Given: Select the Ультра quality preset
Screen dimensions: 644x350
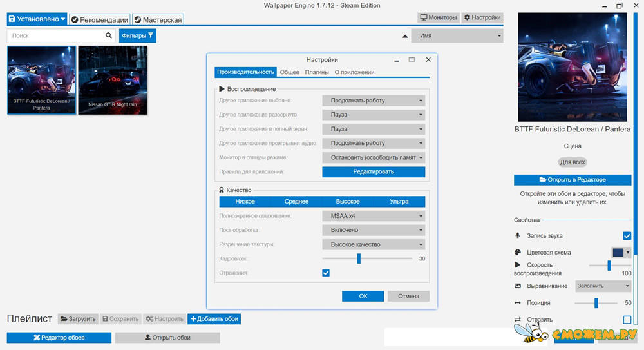Looking at the screenshot, I should (399, 202).
